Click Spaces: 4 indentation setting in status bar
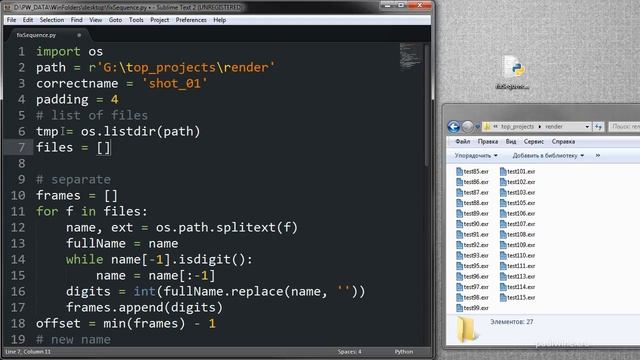This screenshot has height=360, width=640. click(349, 351)
